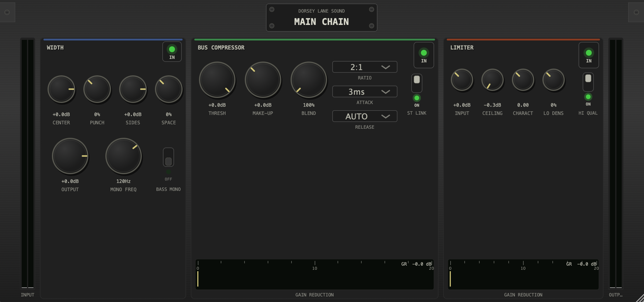
Task: Toggle the WIDTH module IN button
Action: pyautogui.click(x=172, y=52)
